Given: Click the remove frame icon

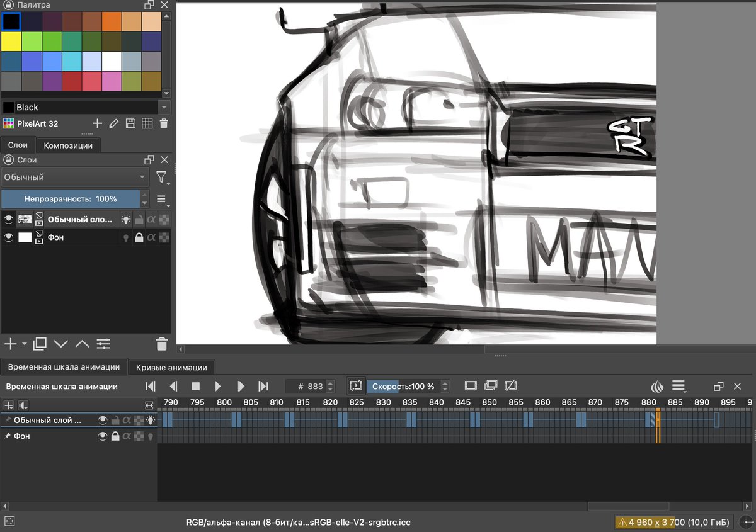Looking at the screenshot, I should point(511,385).
